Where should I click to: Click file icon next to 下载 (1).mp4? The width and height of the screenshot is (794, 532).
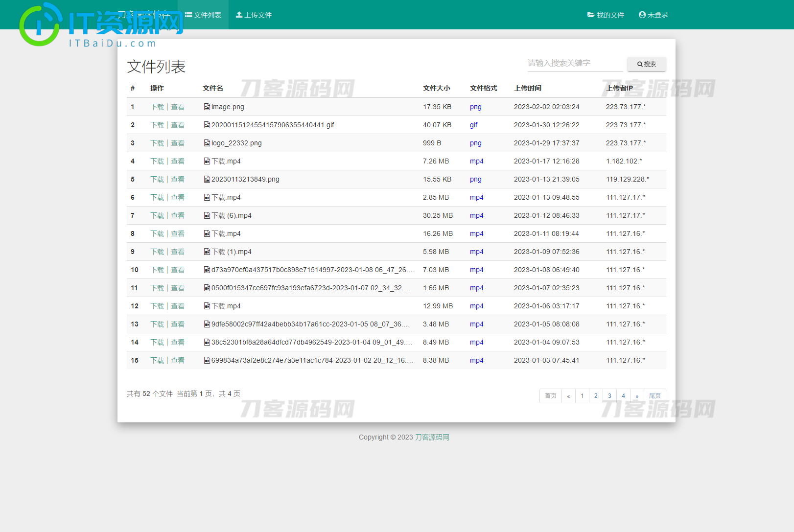tap(207, 252)
